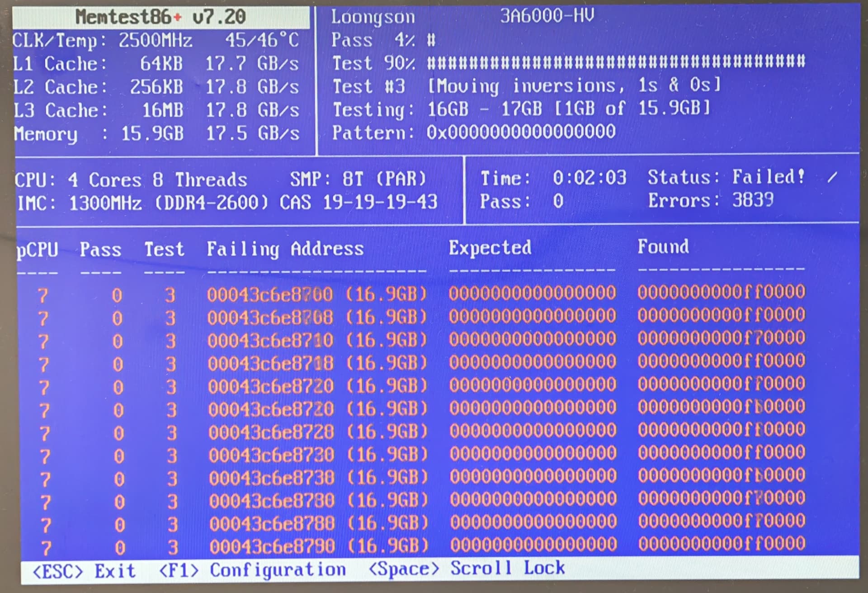The image size is (868, 593).
Task: Click the pCPU column header
Action: [x=38, y=250]
